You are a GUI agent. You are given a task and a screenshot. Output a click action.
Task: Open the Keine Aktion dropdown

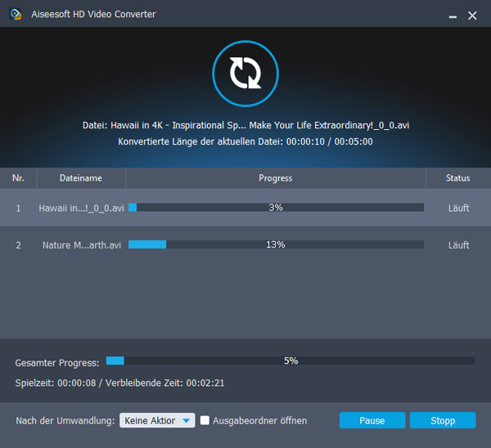(156, 420)
